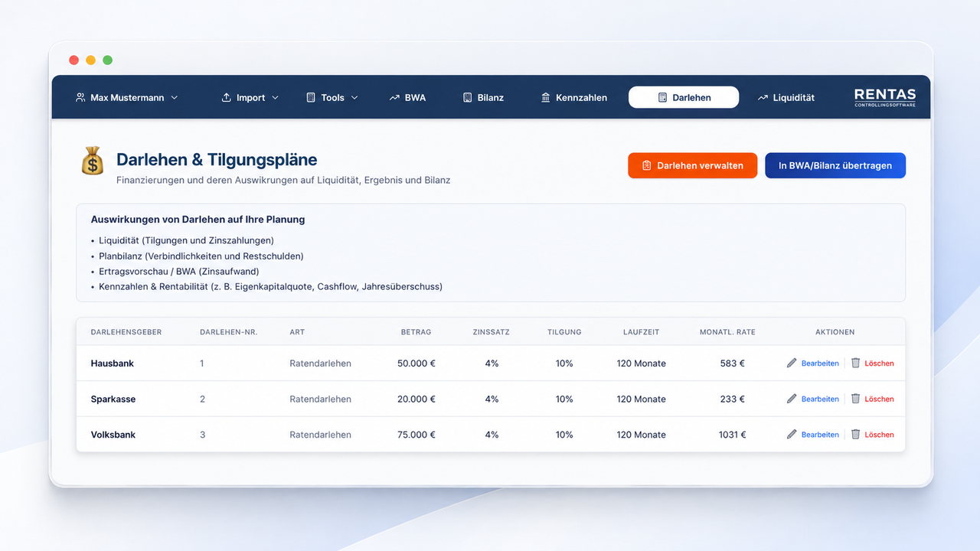Screen dimensions: 980x551
Task: Click Löschen for the Volksbank loan
Action: click(x=879, y=435)
